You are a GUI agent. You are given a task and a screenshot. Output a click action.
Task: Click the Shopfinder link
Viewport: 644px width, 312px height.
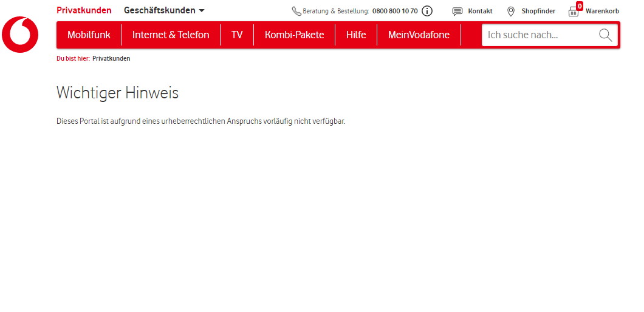point(538,12)
